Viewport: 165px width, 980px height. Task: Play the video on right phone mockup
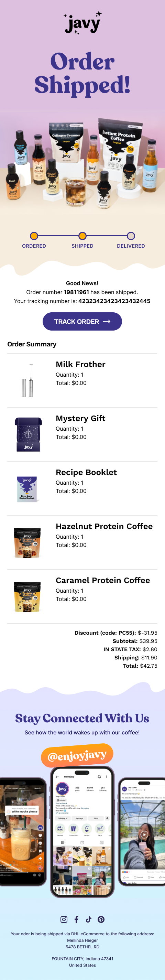tap(144, 835)
